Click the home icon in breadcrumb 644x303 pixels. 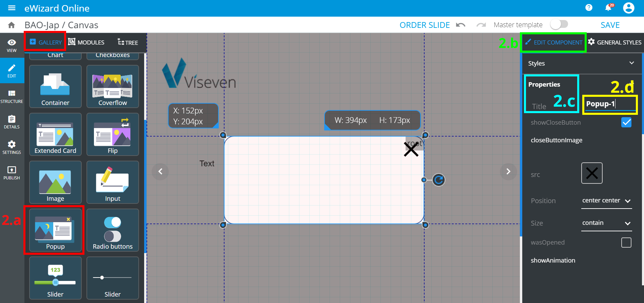12,25
